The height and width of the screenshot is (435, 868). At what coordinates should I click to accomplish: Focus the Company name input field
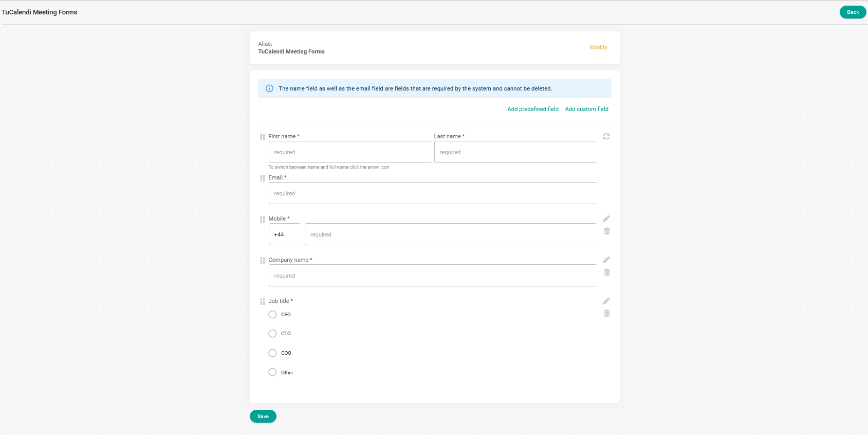433,276
